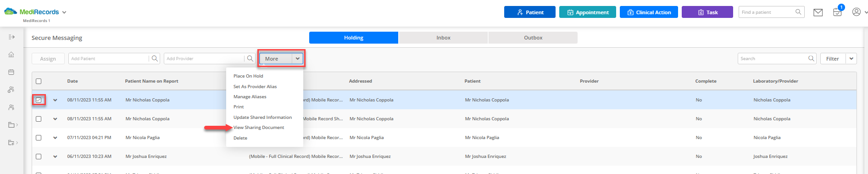Click date 07/11/2023 04:21 PM cell
Screen dimensions: 868x174
click(x=89, y=138)
